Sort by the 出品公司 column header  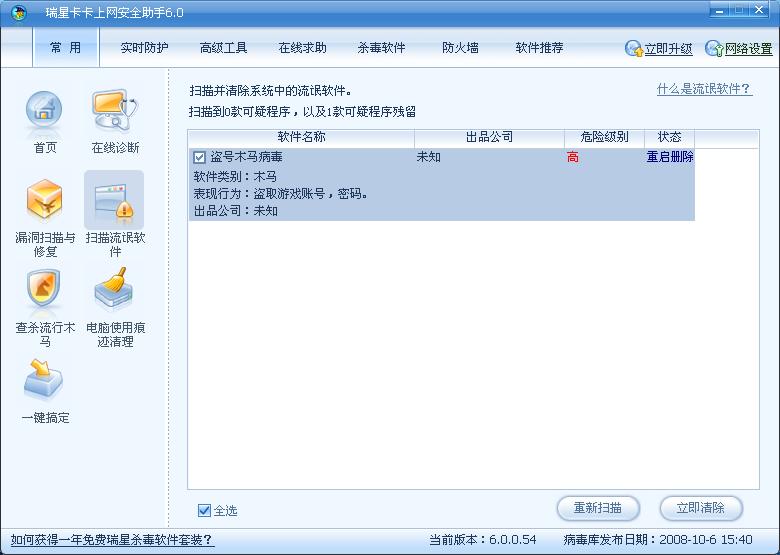pos(489,137)
